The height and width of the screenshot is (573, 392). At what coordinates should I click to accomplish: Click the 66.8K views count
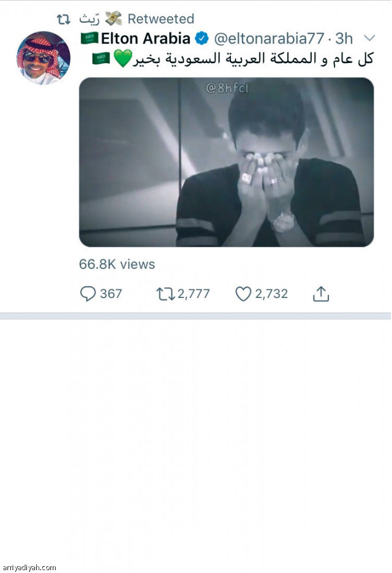[117, 264]
